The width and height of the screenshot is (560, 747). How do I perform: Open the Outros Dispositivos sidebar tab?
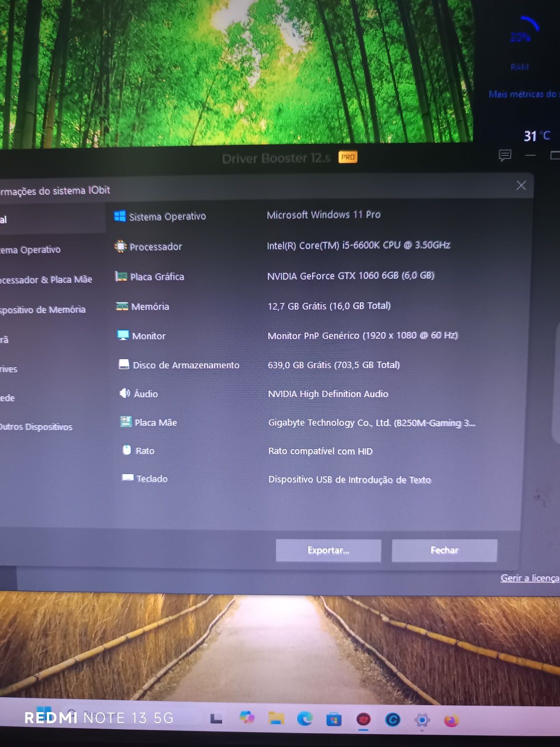point(36,427)
